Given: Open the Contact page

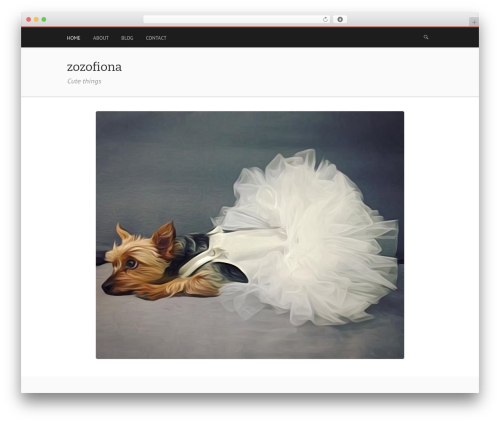Looking at the screenshot, I should 156,38.
